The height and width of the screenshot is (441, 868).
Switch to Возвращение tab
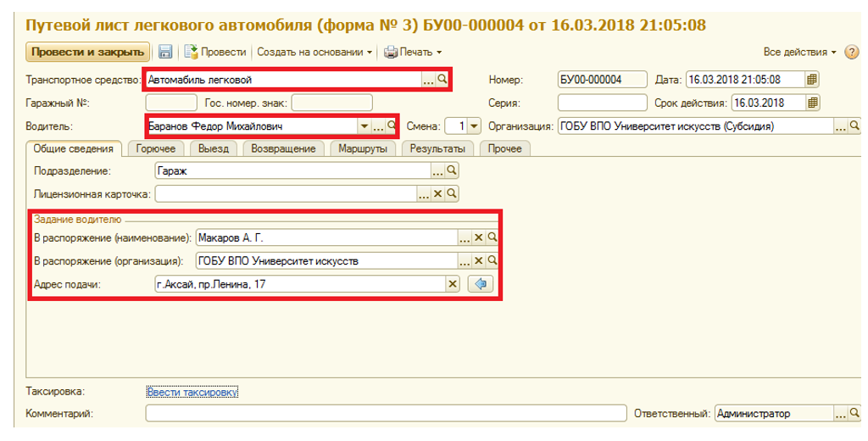[283, 149]
